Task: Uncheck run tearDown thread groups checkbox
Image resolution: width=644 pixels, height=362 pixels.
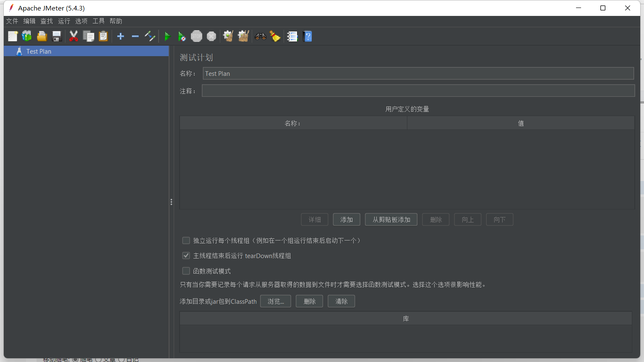Action: pyautogui.click(x=186, y=255)
